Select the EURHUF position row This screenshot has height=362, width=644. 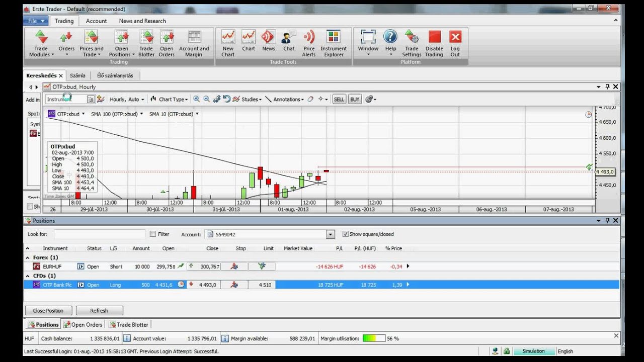[x=322, y=266]
